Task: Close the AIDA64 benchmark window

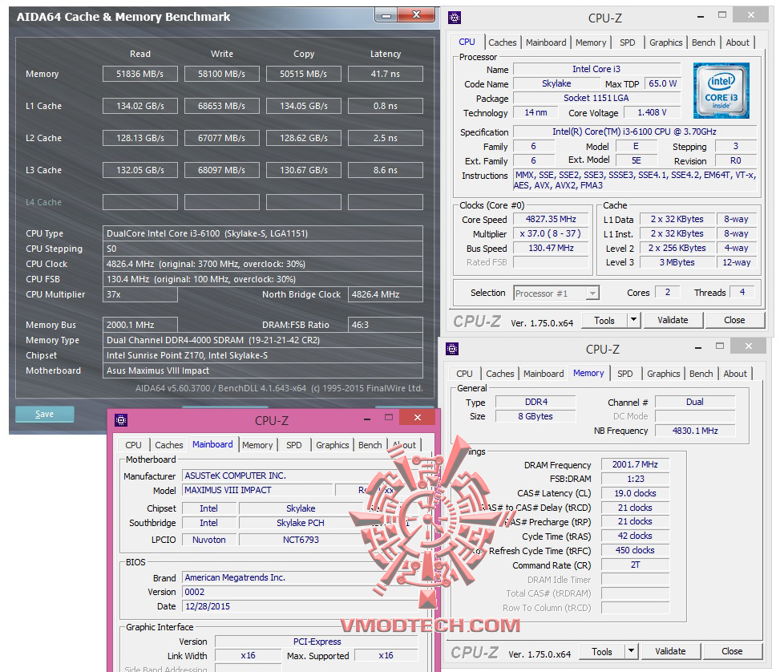Action: [x=415, y=15]
